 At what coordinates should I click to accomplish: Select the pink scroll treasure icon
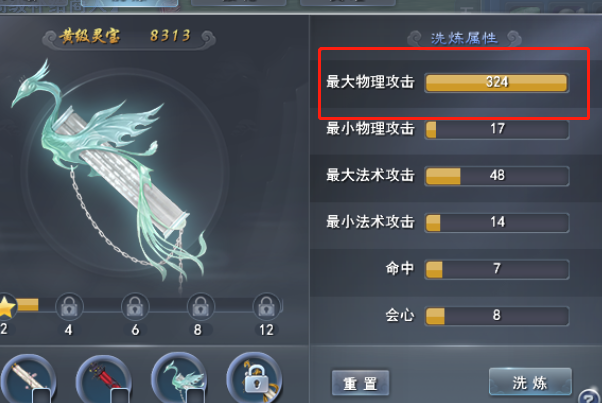[28, 379]
